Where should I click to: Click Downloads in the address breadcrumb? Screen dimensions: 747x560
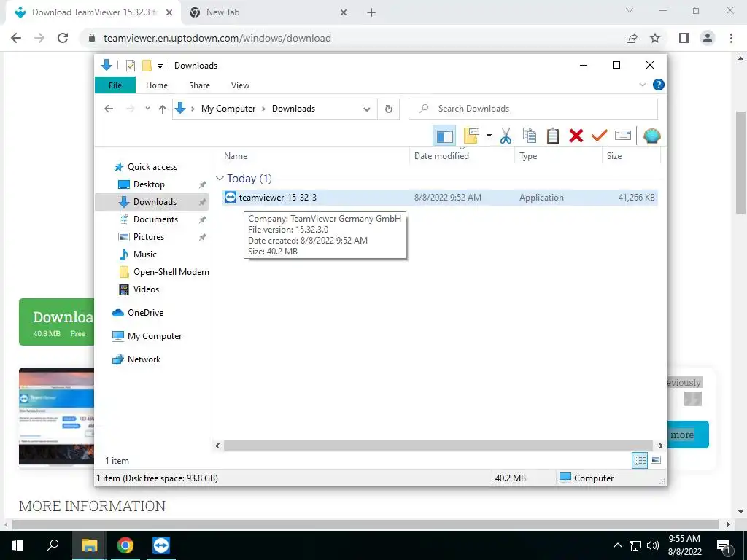(x=293, y=109)
